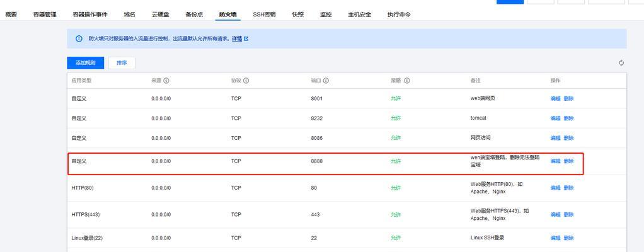Open the 概要 tab
The image size is (644, 252).
pyautogui.click(x=11, y=14)
